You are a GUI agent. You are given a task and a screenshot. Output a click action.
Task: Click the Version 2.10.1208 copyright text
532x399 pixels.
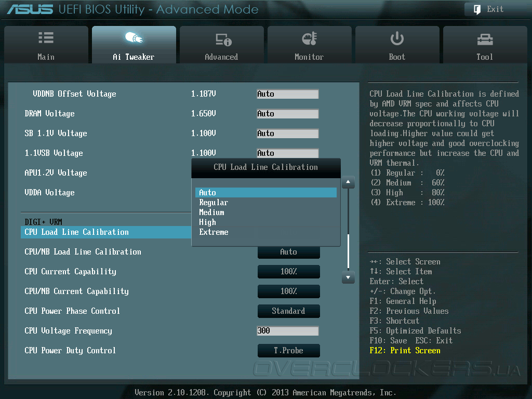265,393
